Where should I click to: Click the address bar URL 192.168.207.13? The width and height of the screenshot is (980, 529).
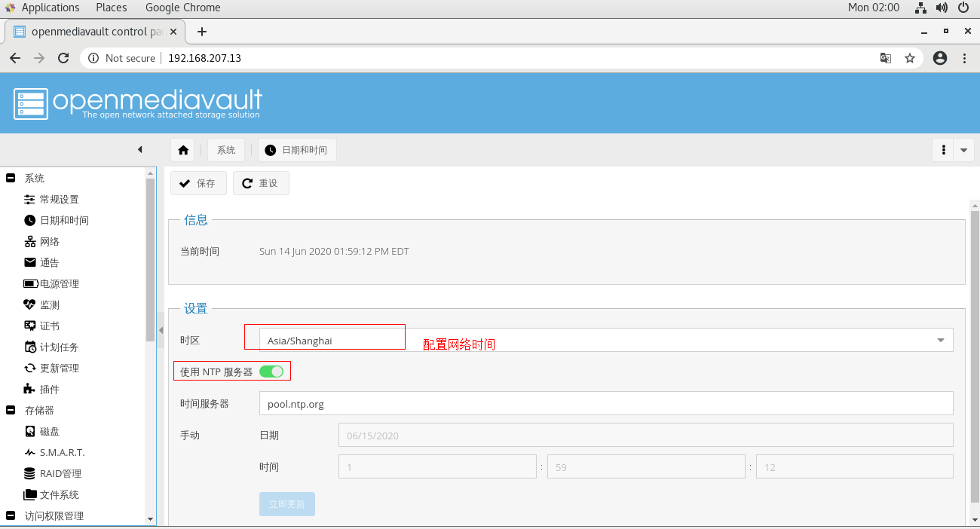click(204, 58)
